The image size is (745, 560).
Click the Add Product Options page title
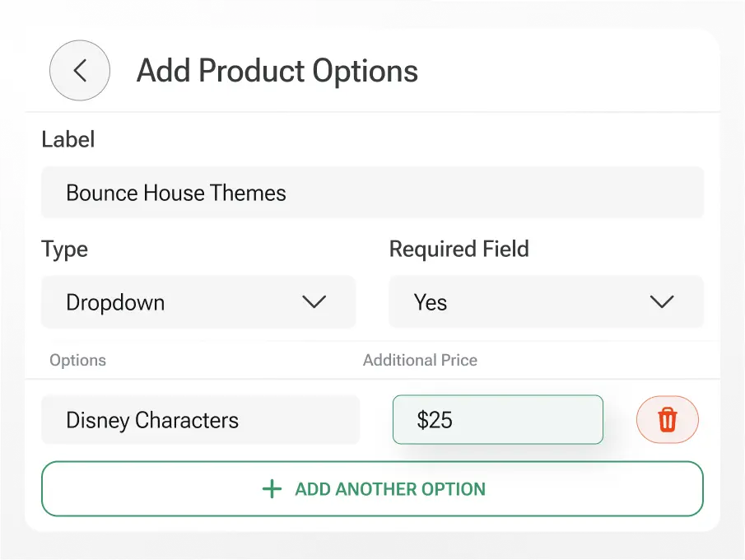(277, 71)
